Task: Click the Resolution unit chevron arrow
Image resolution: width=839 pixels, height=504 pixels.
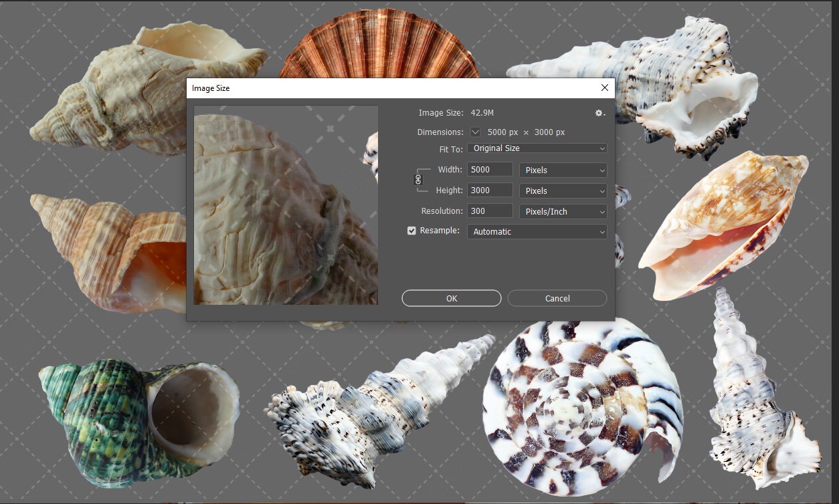Action: (601, 211)
